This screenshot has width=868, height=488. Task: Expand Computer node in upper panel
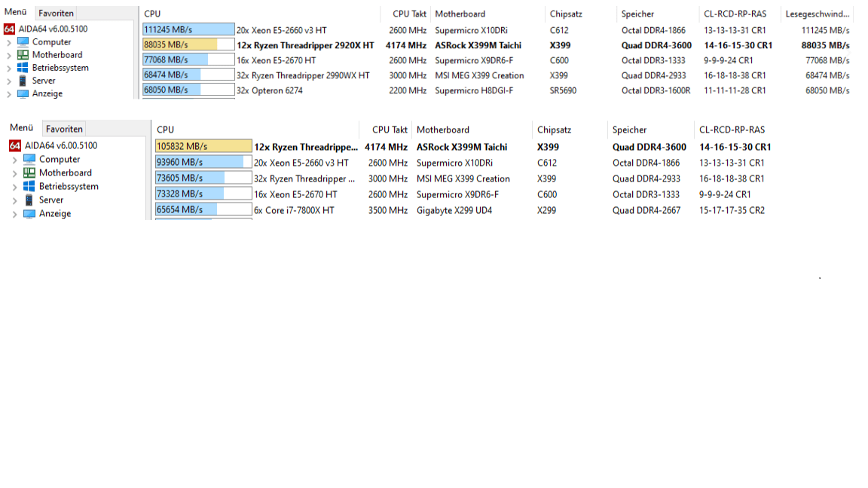pos(9,42)
